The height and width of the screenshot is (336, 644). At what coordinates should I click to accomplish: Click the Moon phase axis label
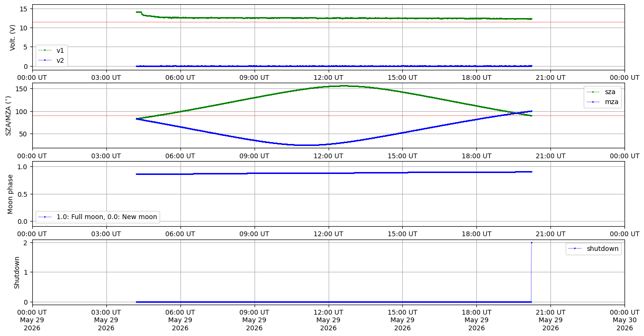pos(10,194)
